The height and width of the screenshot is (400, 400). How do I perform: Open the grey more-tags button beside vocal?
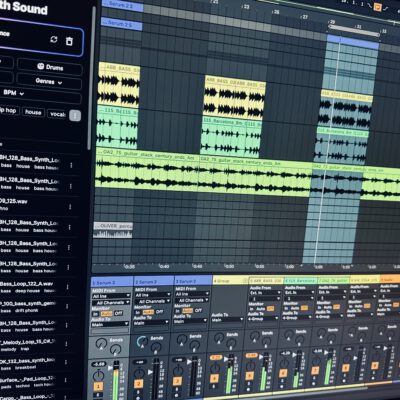(75, 116)
